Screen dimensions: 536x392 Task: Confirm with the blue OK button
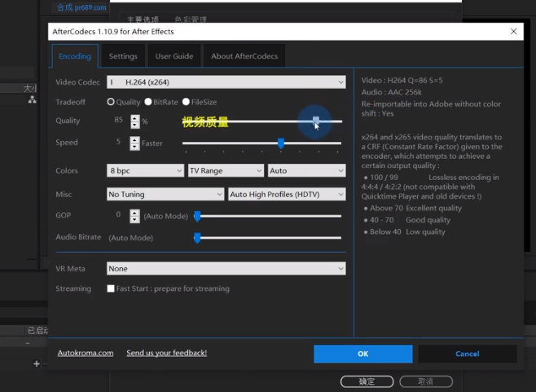363,354
